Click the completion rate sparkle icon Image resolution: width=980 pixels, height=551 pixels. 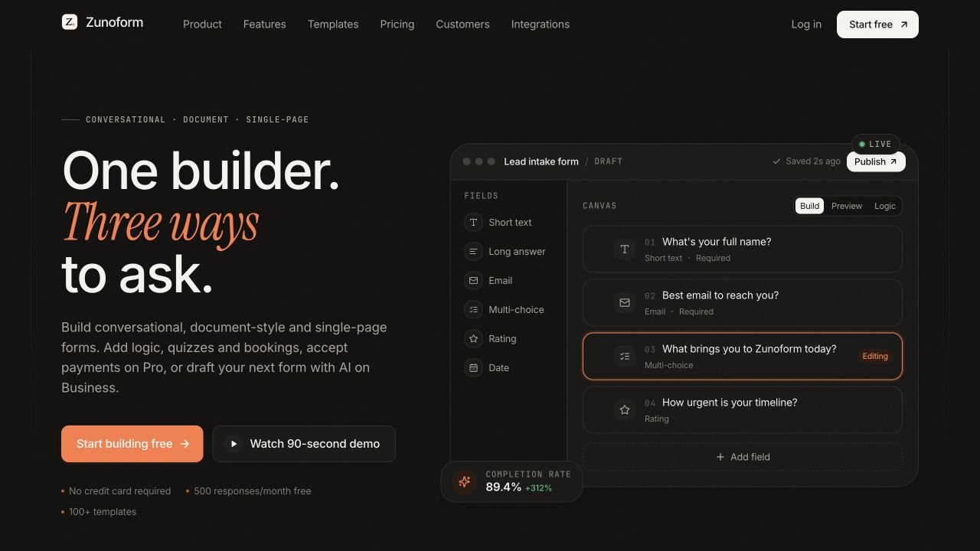coord(464,481)
